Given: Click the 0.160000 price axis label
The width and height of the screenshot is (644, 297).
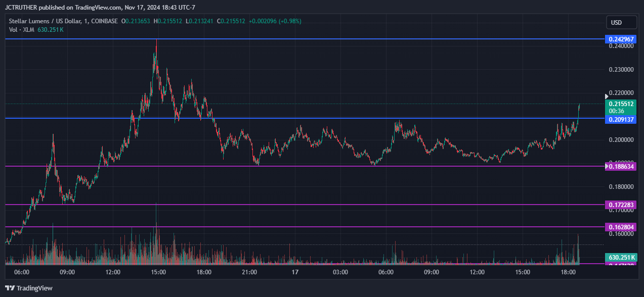Looking at the screenshot, I should point(620,234).
